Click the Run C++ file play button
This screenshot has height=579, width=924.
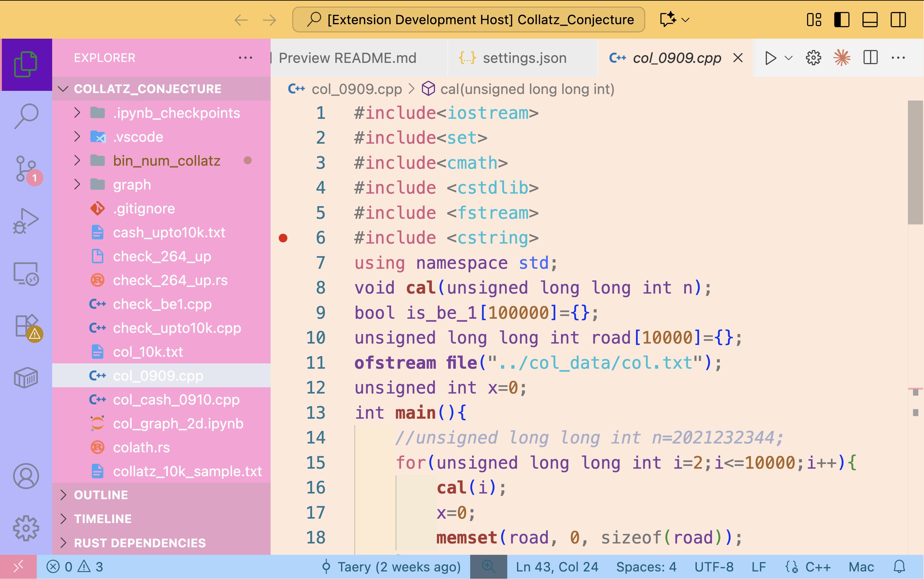pyautogui.click(x=771, y=58)
